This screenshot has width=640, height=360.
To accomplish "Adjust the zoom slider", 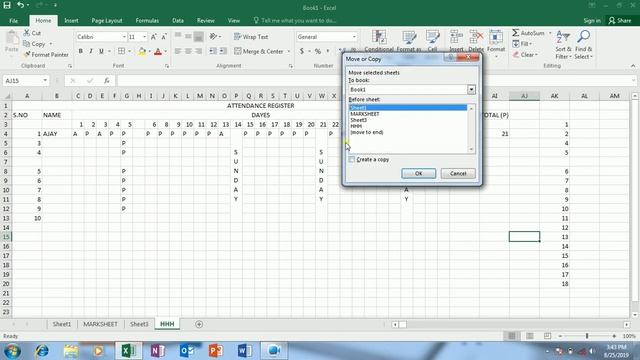I will 587,336.
